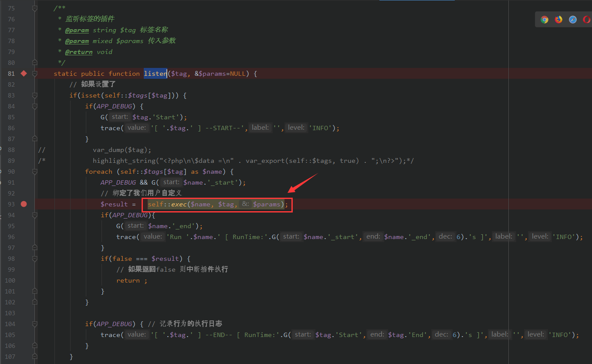Collapse the doc comment fold at line 75

(x=35, y=8)
